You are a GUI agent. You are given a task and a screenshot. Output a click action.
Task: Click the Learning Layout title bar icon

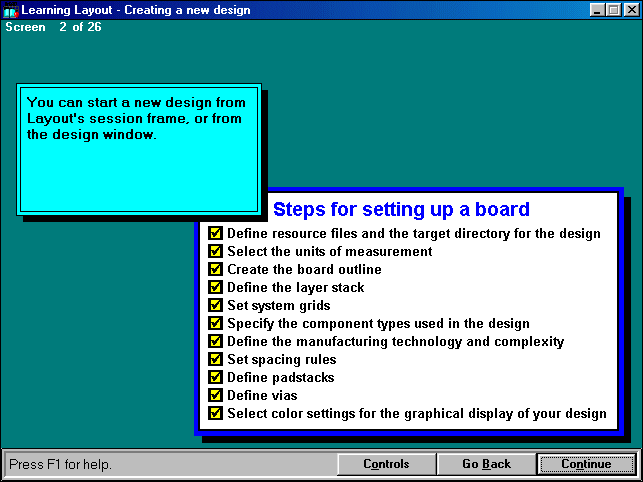click(11, 10)
